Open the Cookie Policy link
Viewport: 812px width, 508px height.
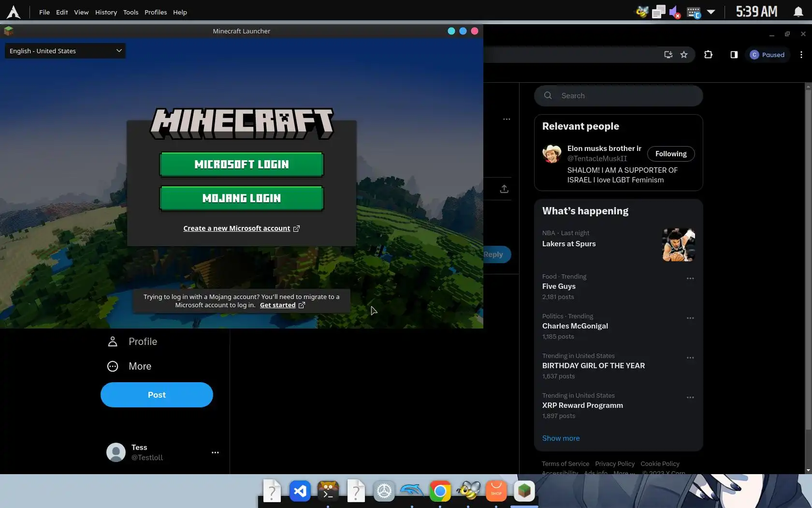point(660,464)
